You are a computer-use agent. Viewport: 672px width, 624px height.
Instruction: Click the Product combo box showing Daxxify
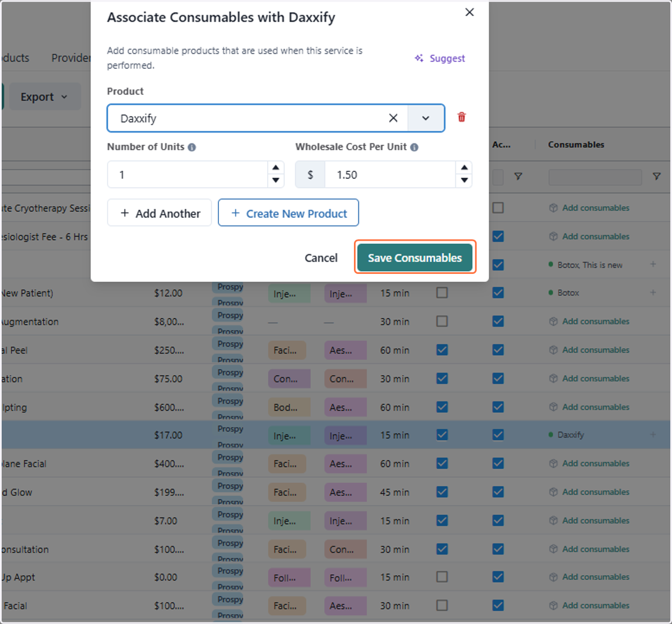click(276, 118)
